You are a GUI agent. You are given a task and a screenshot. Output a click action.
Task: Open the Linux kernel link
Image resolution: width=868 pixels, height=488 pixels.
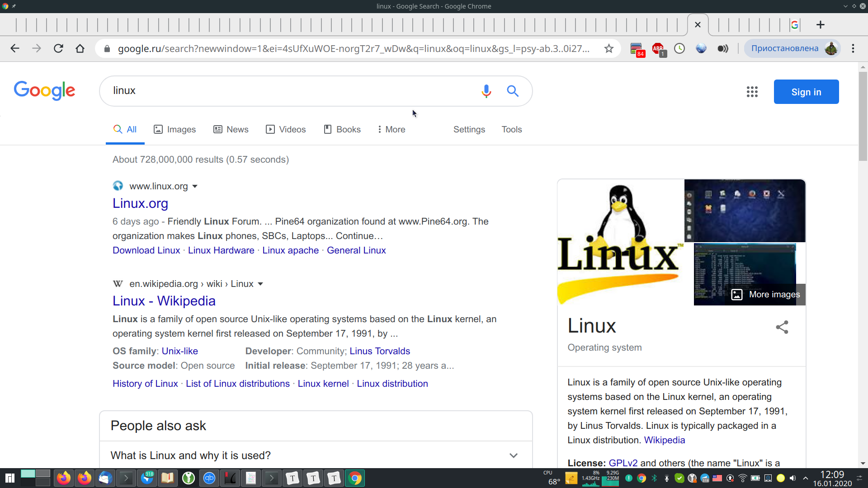click(323, 384)
